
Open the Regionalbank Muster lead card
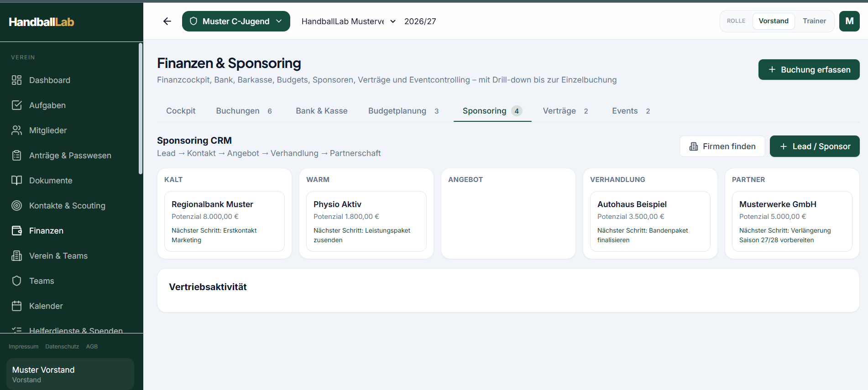coord(225,221)
